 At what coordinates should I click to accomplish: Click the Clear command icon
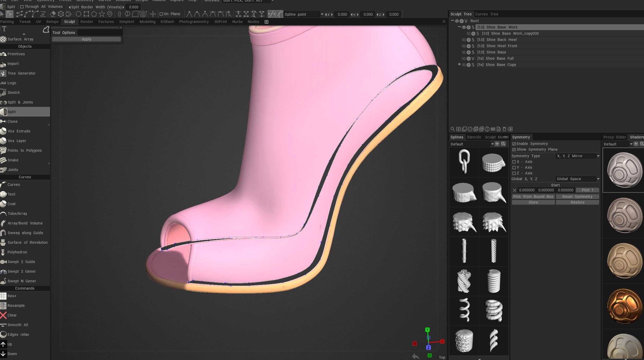click(x=3, y=315)
